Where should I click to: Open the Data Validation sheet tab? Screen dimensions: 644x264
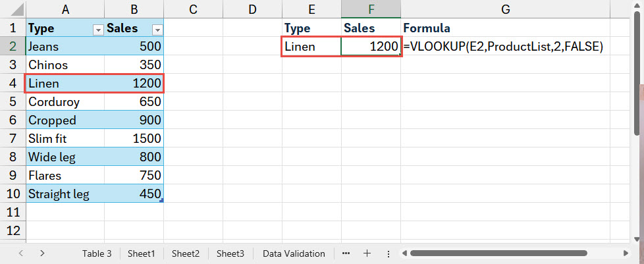click(x=293, y=253)
